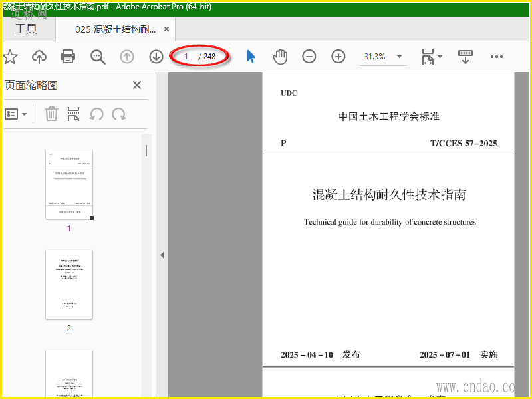Click the 中国土木工程学会标准 heading
The height and width of the screenshot is (399, 532).
(x=389, y=116)
